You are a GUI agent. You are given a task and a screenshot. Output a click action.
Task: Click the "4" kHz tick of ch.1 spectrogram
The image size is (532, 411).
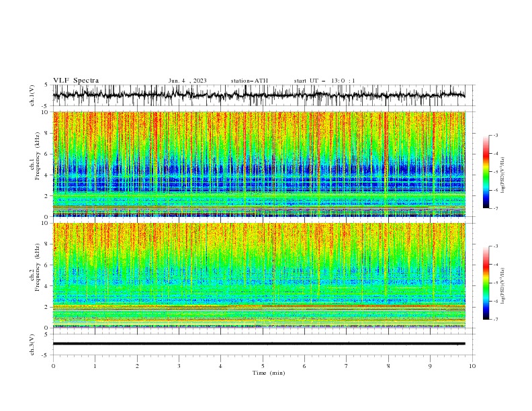tap(47, 175)
